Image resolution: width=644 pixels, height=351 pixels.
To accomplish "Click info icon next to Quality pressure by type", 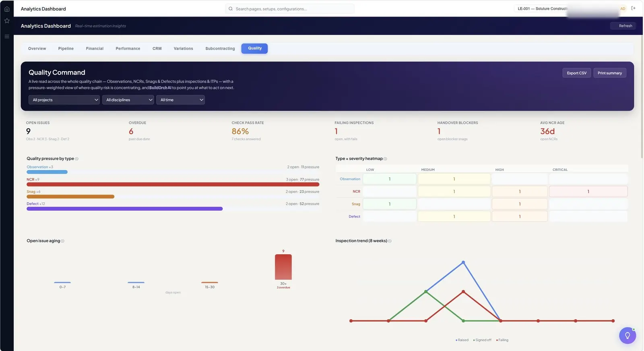I will coord(76,159).
